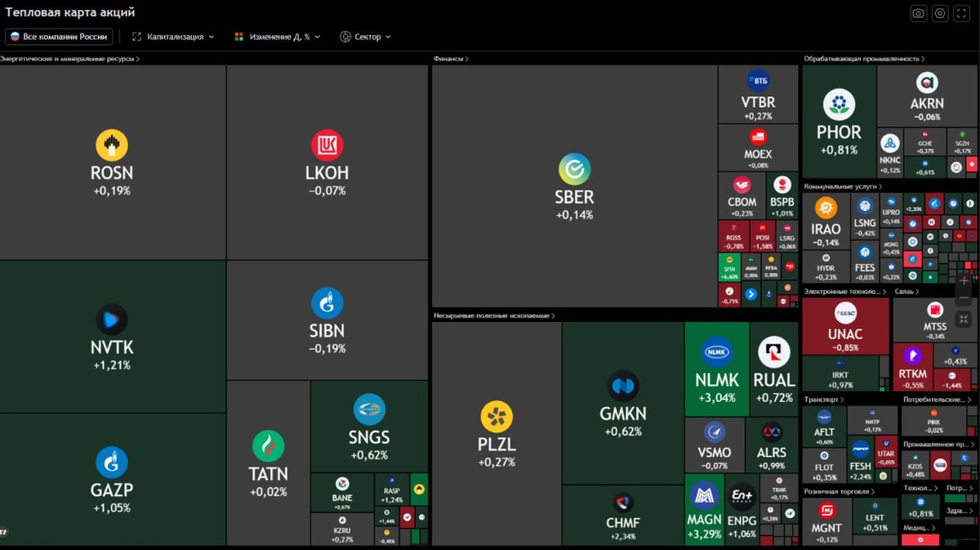Click the Rostelecom RTKM logo
The image size is (980, 550).
[x=912, y=355]
